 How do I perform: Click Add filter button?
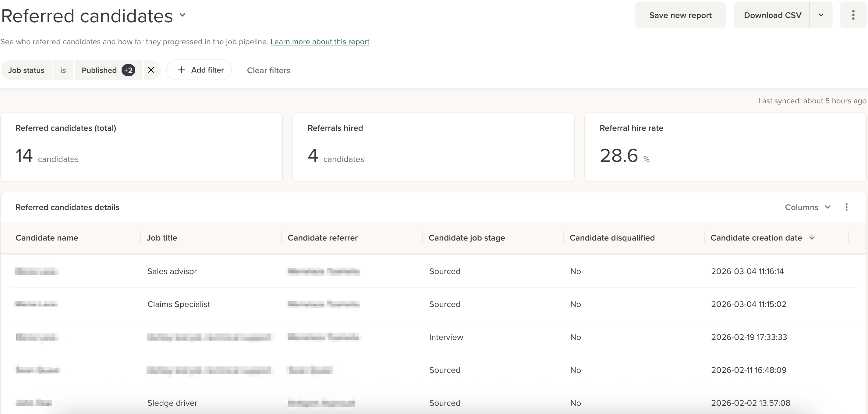(x=199, y=70)
